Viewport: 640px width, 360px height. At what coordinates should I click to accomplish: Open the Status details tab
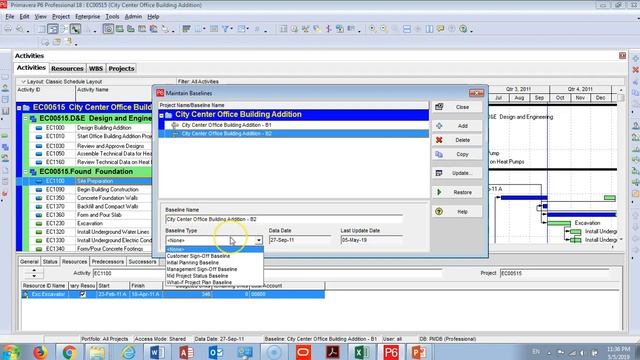(x=50, y=262)
